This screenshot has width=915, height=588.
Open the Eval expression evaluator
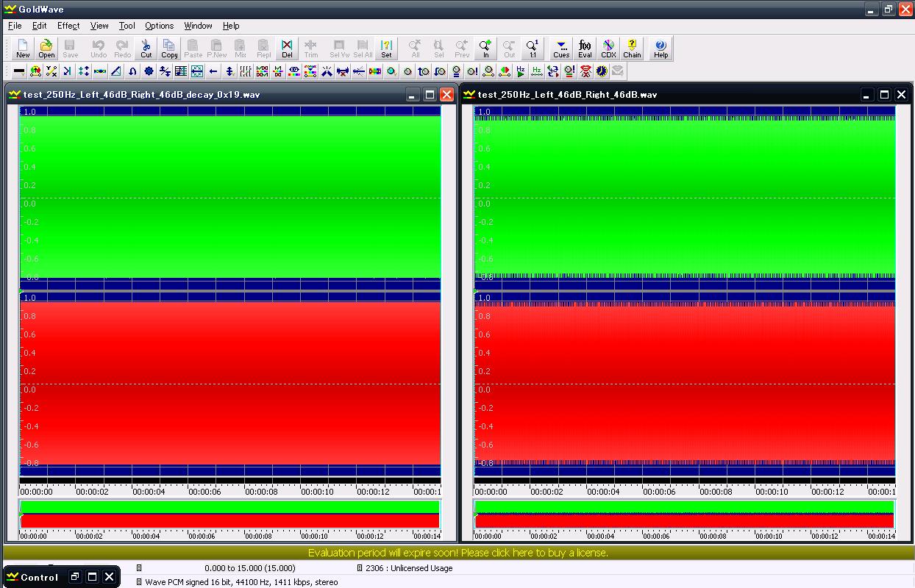(x=585, y=49)
